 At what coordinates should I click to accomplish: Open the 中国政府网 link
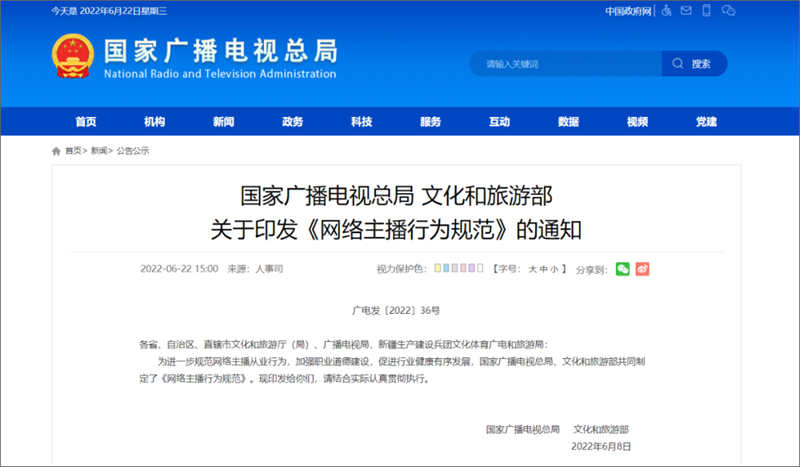628,11
